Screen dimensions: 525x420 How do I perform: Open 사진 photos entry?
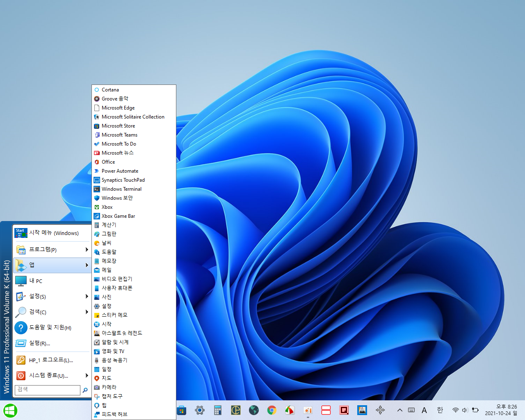point(134,297)
